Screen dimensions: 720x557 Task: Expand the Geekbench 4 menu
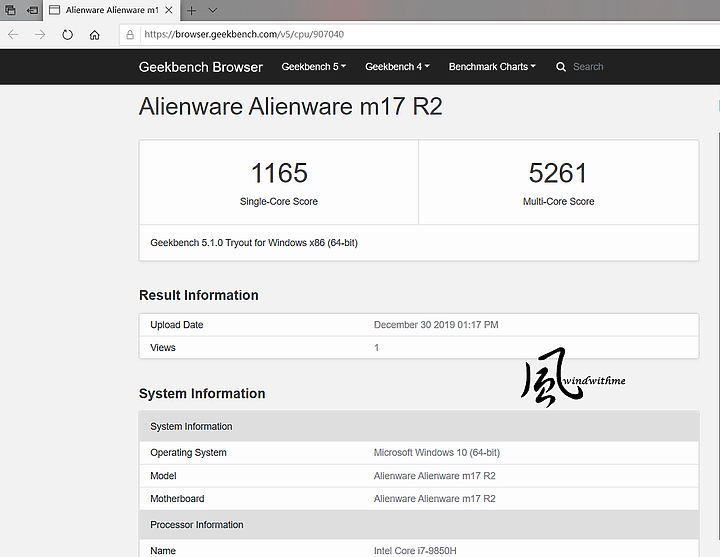(397, 67)
